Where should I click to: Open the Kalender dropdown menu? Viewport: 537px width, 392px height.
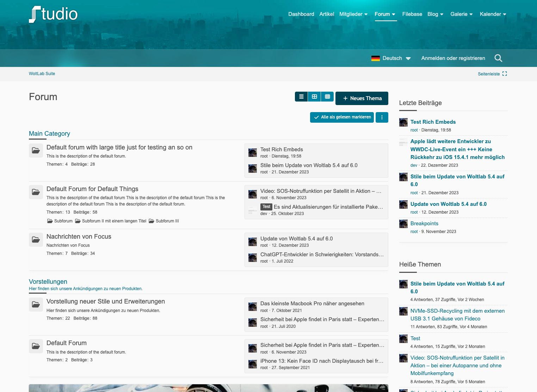(505, 14)
